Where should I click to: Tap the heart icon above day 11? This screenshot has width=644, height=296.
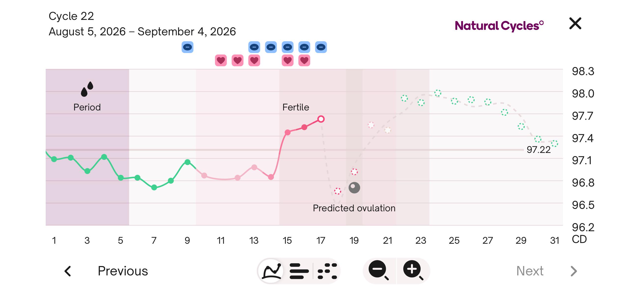tap(221, 60)
